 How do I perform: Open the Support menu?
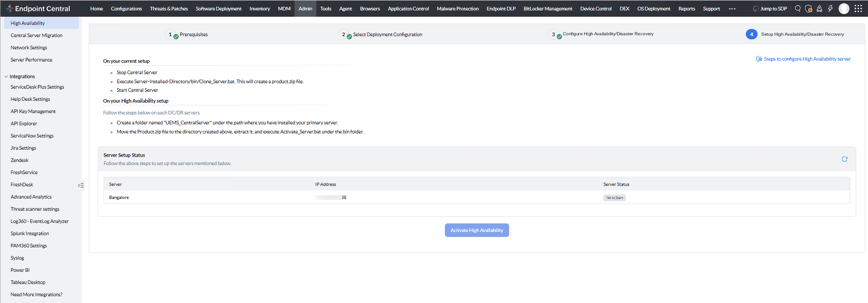point(711,9)
